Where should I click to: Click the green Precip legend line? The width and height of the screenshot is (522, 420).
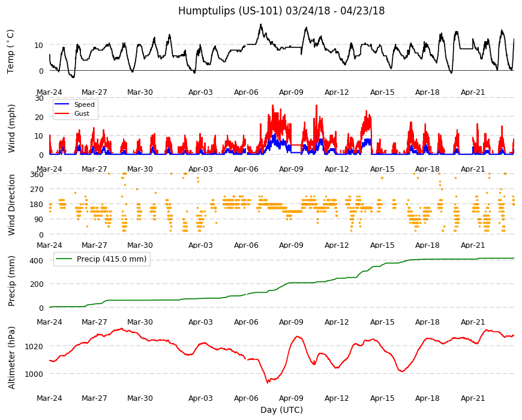click(64, 259)
